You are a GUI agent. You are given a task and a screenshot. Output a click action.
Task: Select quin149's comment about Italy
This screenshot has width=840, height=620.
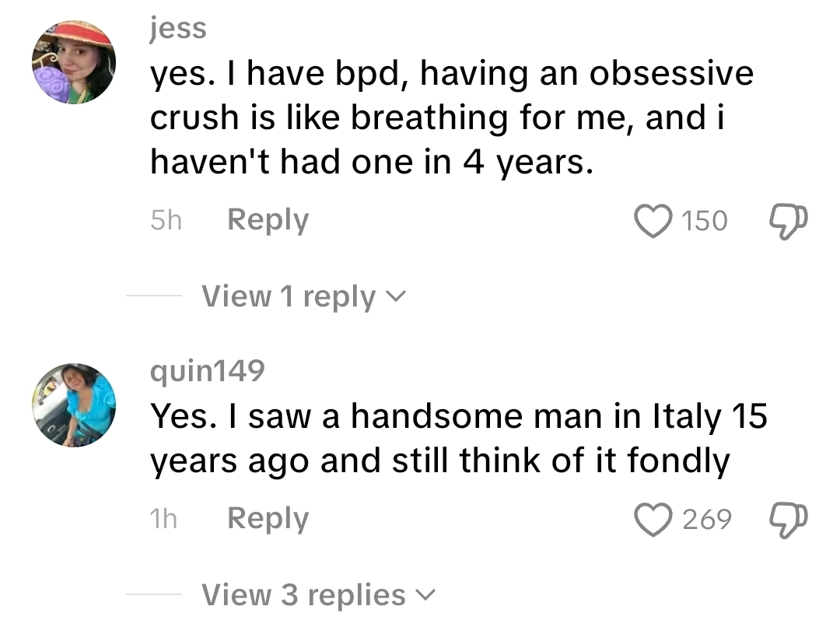point(458,439)
